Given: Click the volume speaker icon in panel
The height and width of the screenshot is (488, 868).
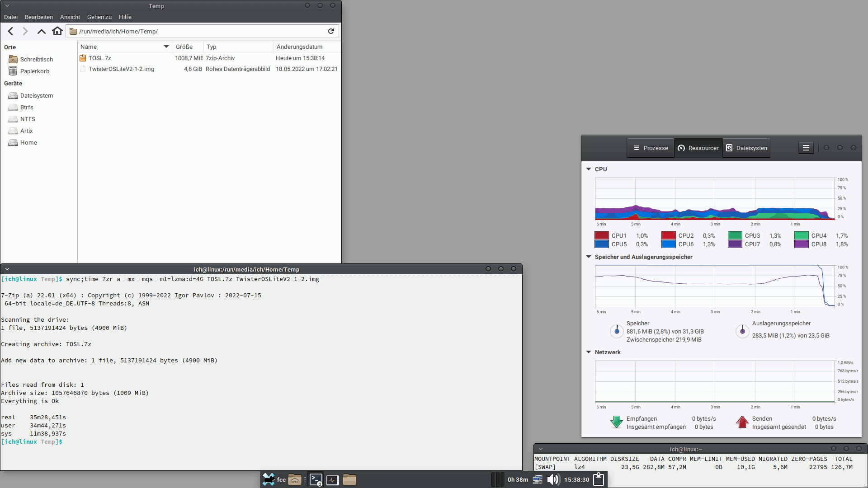Looking at the screenshot, I should 553,479.
